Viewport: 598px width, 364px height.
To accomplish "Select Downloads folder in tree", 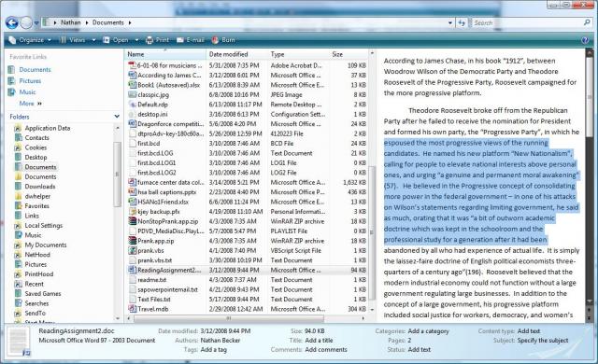I will [x=40, y=187].
